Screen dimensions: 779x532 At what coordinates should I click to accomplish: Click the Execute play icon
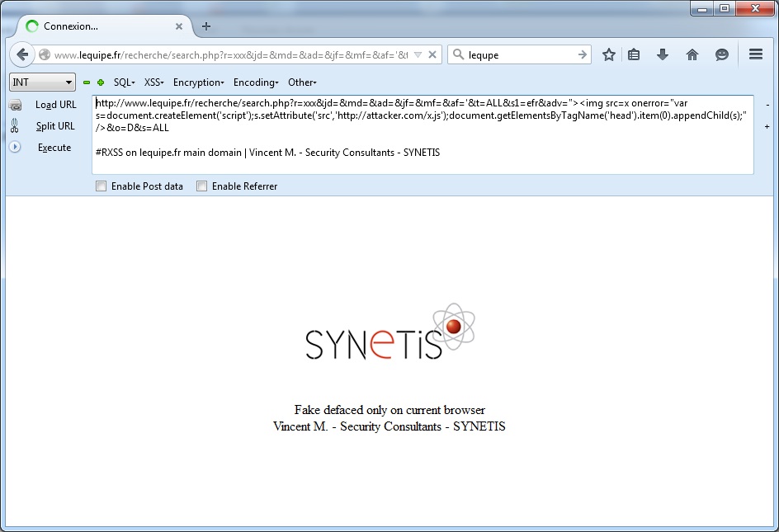click(x=15, y=147)
